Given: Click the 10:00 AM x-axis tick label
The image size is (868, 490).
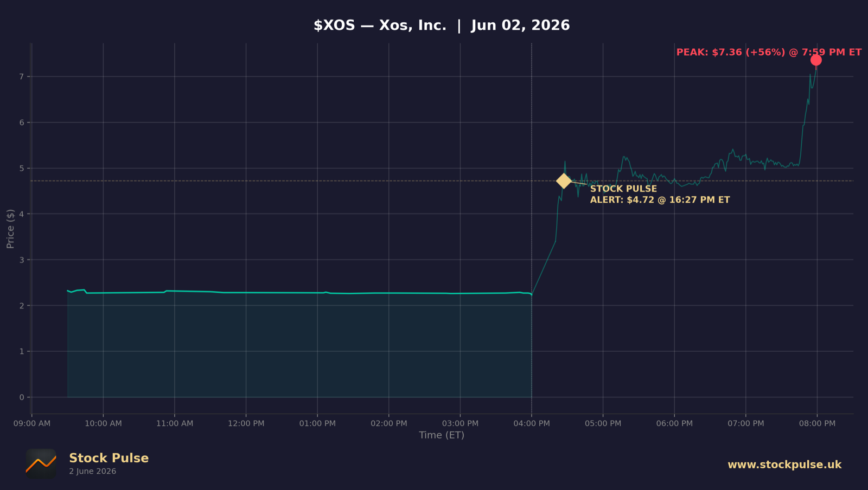Looking at the screenshot, I should coord(103,423).
